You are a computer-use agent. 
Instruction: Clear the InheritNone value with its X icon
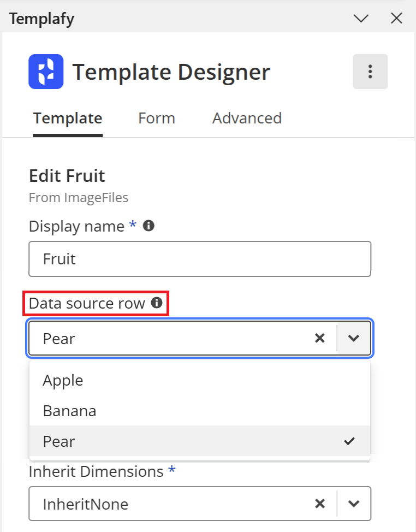click(x=320, y=504)
